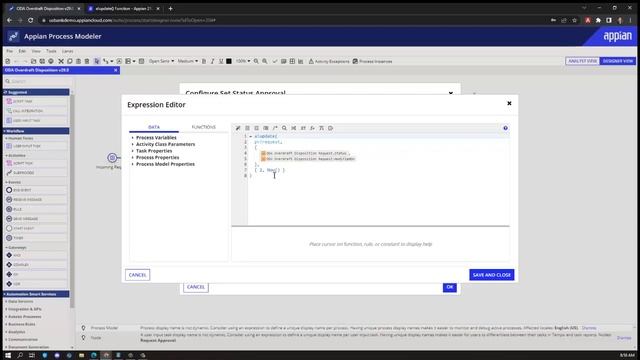Open the File menu
This screenshot has height=360, width=640.
tap(9, 51)
